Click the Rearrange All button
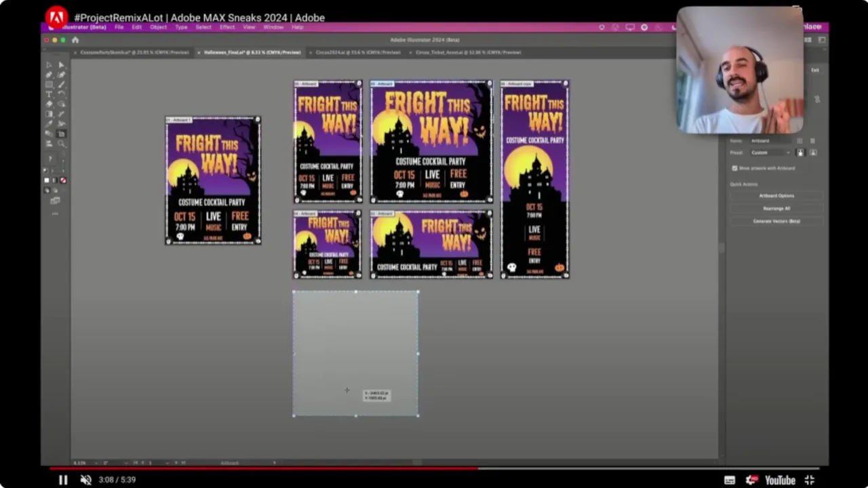 pyautogui.click(x=777, y=208)
